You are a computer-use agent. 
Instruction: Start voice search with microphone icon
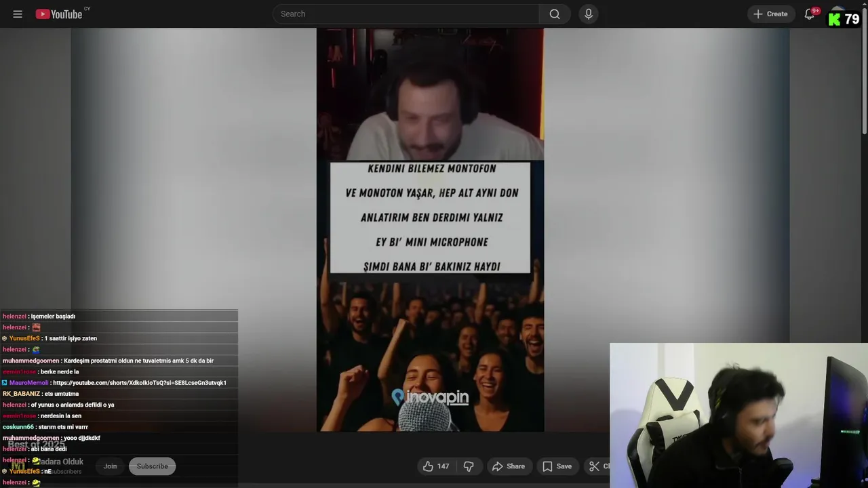588,14
